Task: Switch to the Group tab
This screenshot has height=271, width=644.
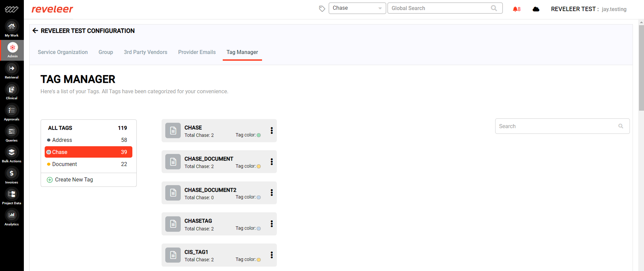Action: click(106, 52)
